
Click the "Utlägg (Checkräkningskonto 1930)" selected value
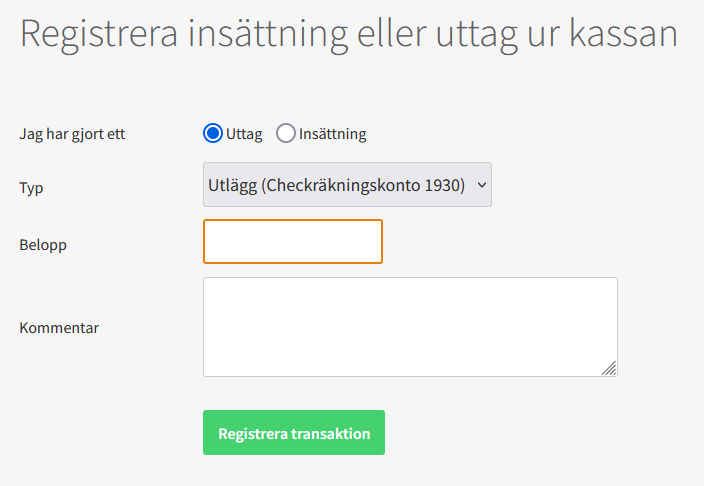(x=336, y=185)
